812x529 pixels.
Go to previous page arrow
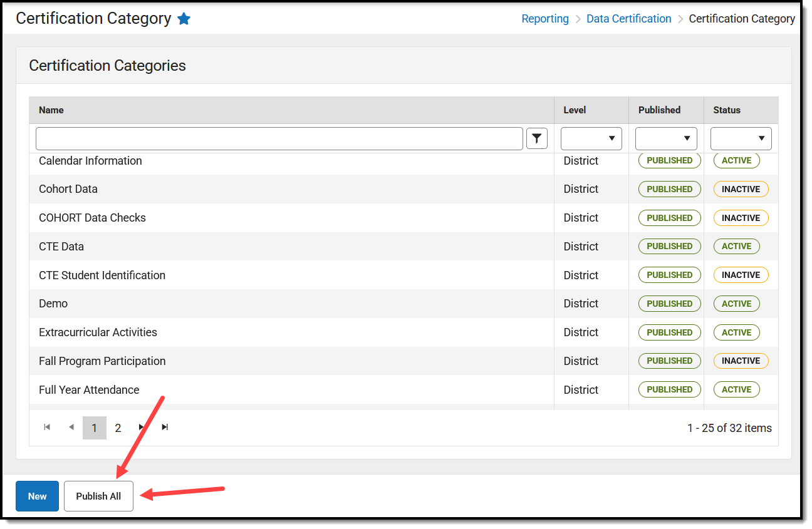tap(71, 428)
